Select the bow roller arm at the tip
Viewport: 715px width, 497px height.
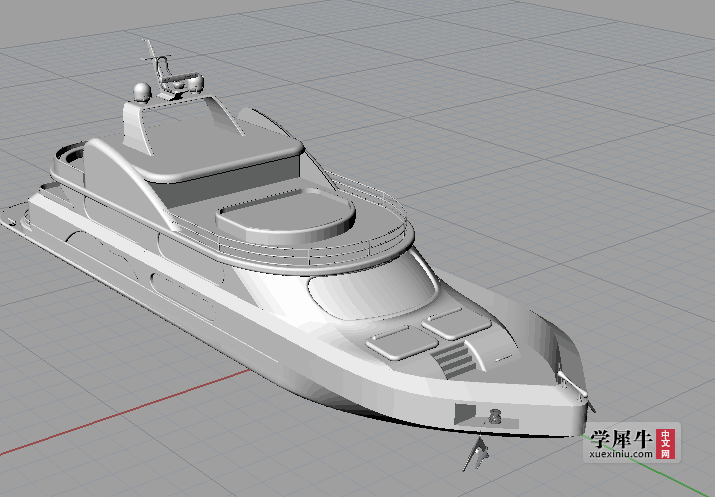point(572,384)
